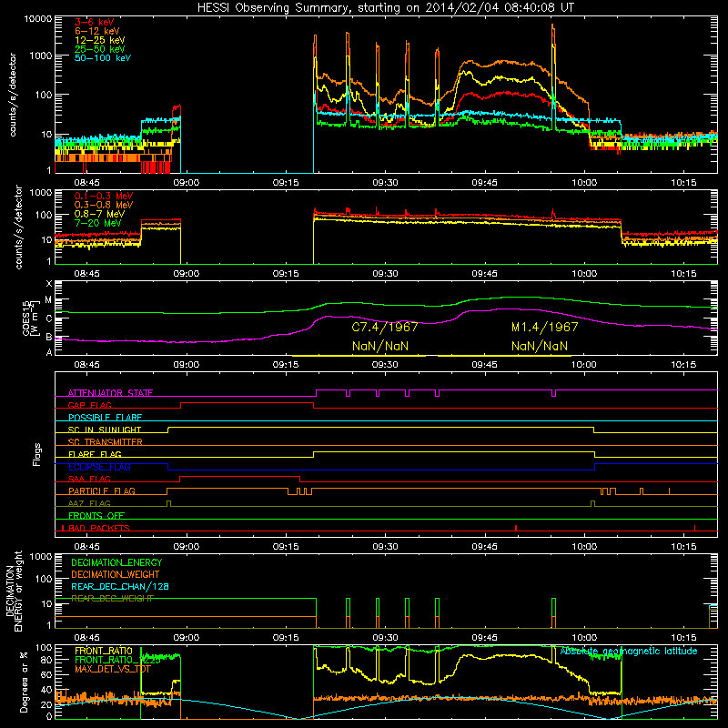This screenshot has height=728, width=728.
Task: Click the 0.3-0.8 MeV legend label
Action: 104,206
